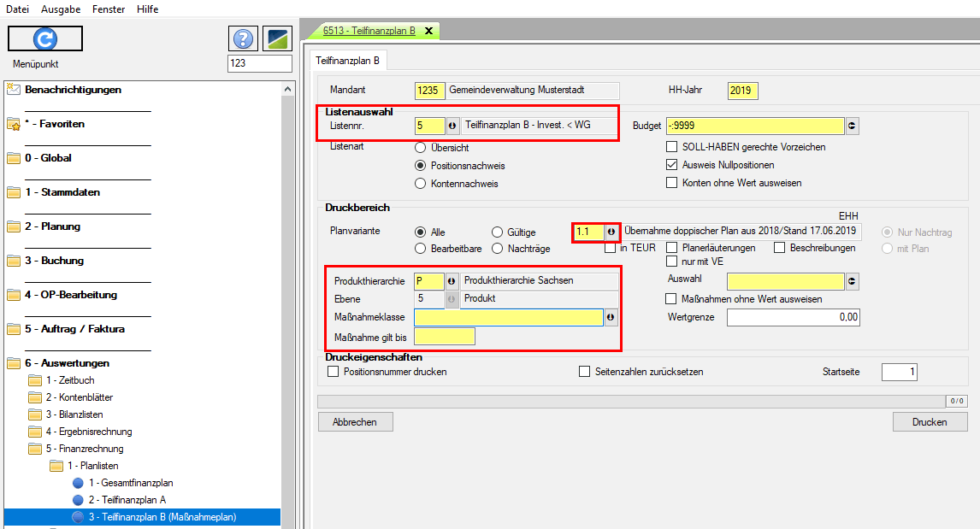Click the blue refresh arrow icon
Screen dimensions: 980x529
click(x=45, y=39)
